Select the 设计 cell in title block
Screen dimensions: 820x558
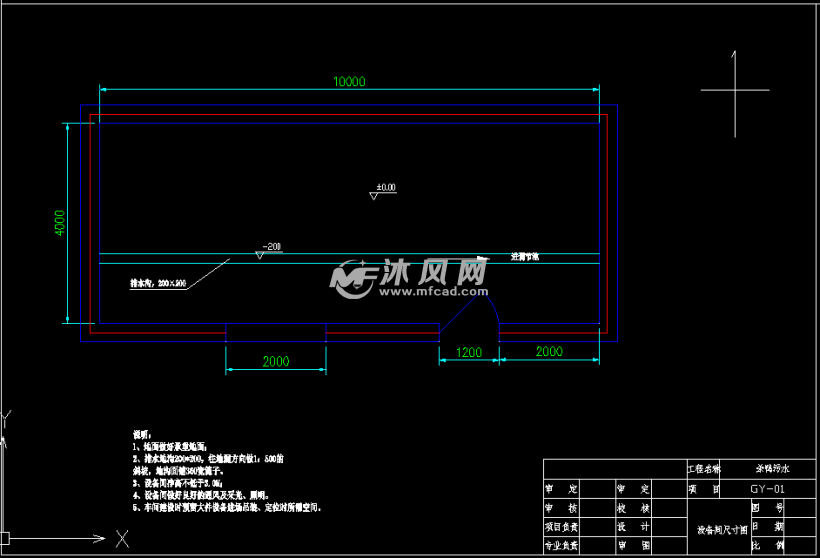[633, 527]
